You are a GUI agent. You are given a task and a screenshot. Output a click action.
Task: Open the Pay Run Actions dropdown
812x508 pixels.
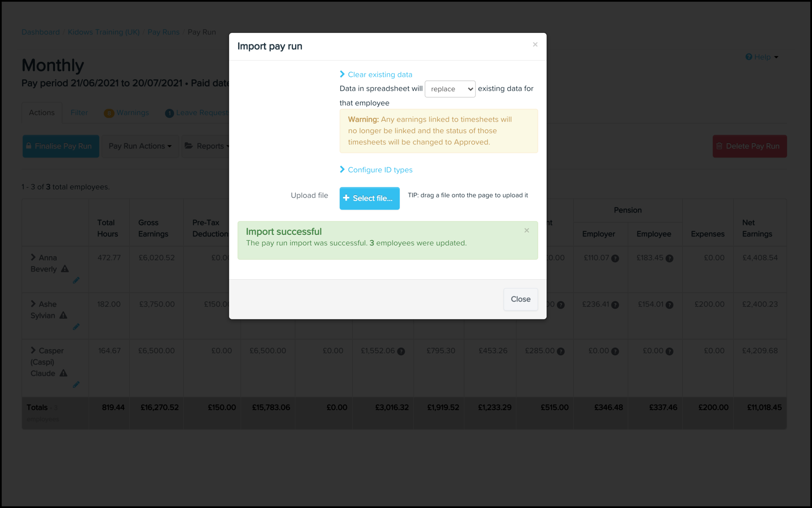coord(140,146)
